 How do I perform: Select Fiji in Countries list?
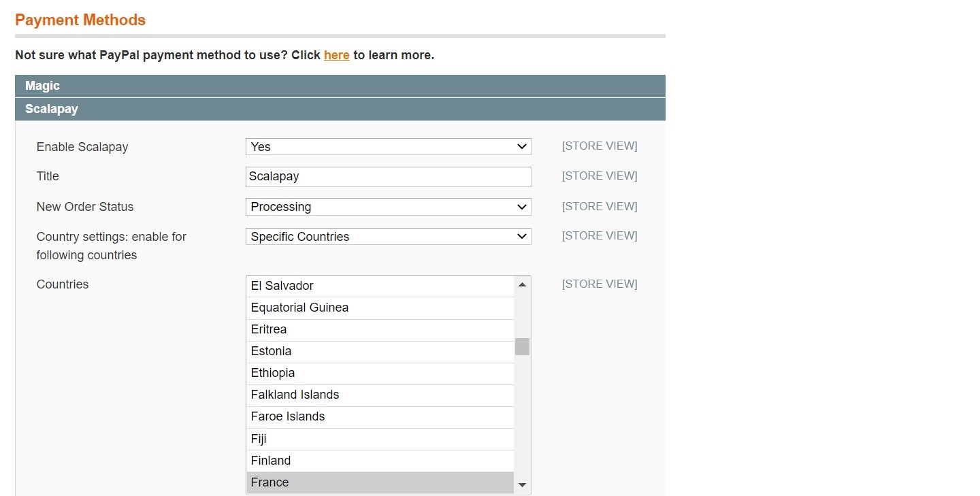point(380,439)
